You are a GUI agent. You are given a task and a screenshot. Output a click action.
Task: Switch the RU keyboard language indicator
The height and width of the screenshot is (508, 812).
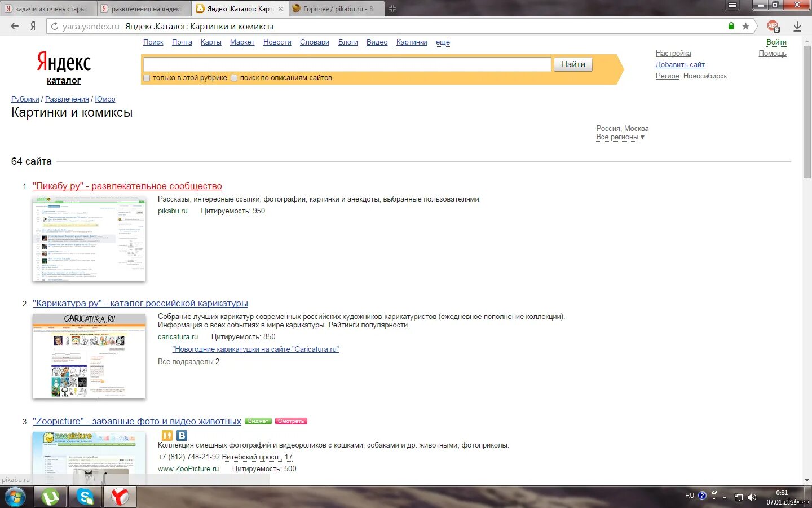tap(690, 496)
